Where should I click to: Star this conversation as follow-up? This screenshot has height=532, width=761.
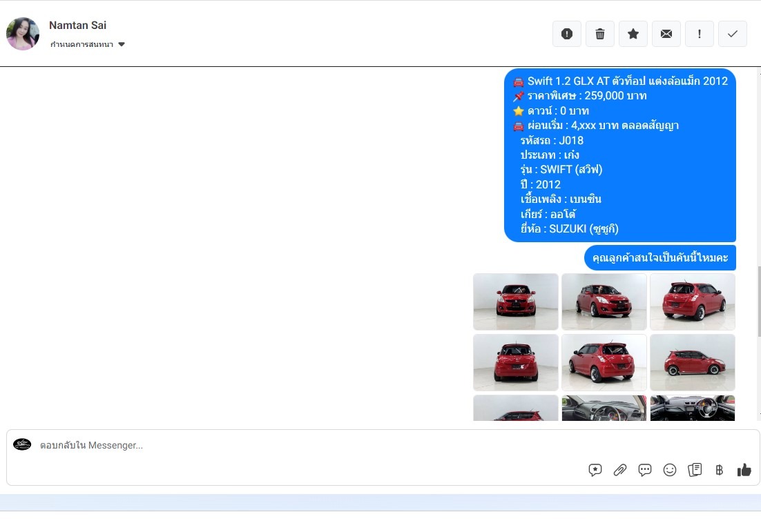point(633,34)
